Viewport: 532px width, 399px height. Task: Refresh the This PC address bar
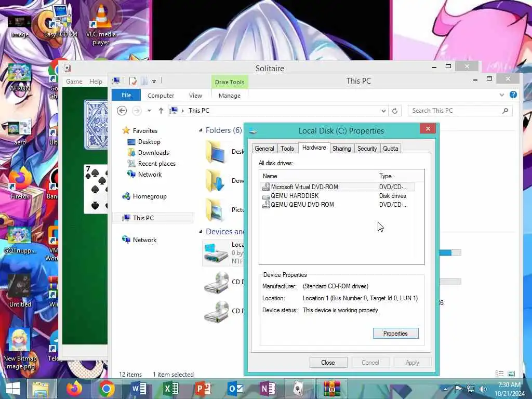click(x=395, y=111)
